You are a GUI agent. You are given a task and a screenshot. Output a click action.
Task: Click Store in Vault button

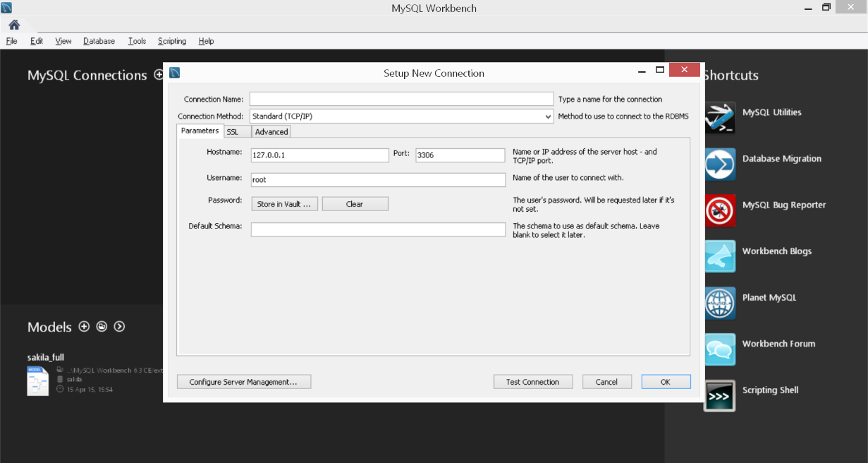click(x=285, y=204)
